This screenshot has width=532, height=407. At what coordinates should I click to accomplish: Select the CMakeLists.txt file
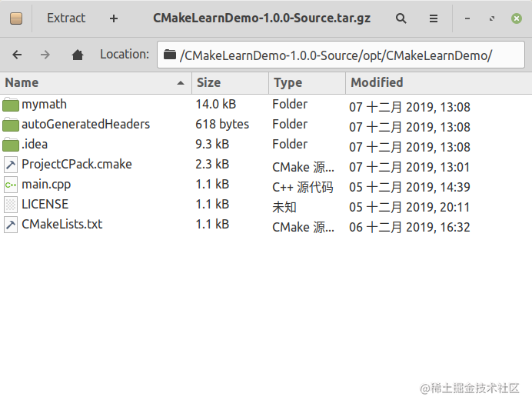click(x=62, y=225)
